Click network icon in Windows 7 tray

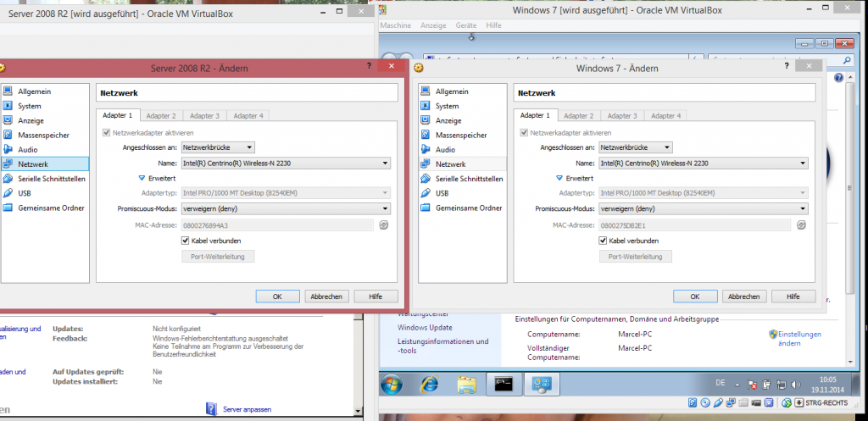781,385
